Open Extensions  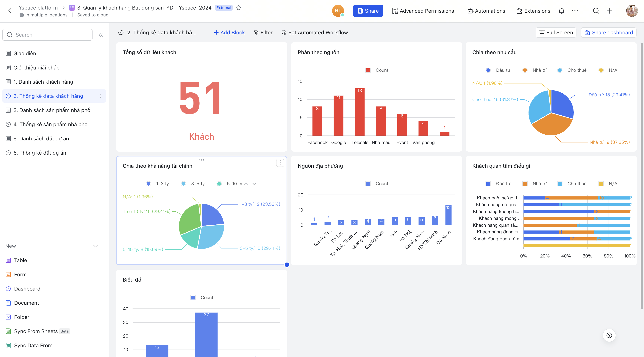(x=533, y=11)
